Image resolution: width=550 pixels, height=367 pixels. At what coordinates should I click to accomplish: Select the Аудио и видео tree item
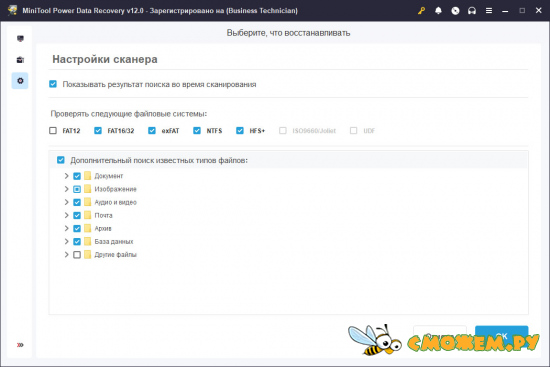115,202
